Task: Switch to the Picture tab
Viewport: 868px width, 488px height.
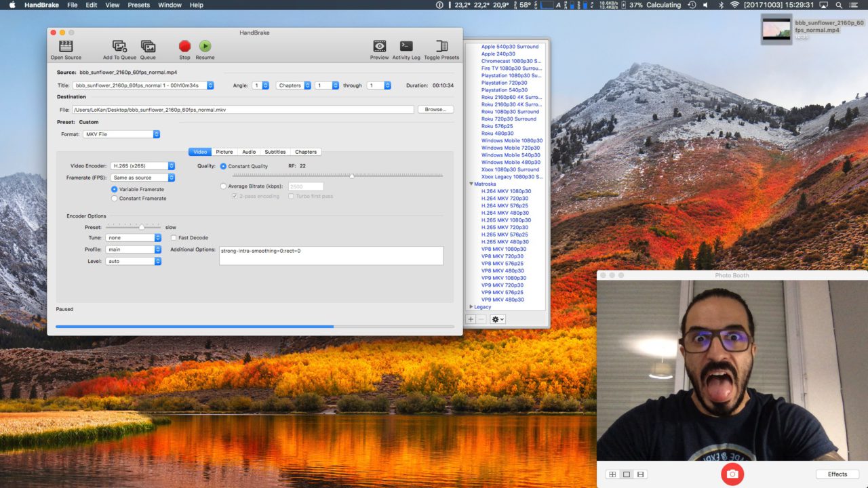Action: 224,152
